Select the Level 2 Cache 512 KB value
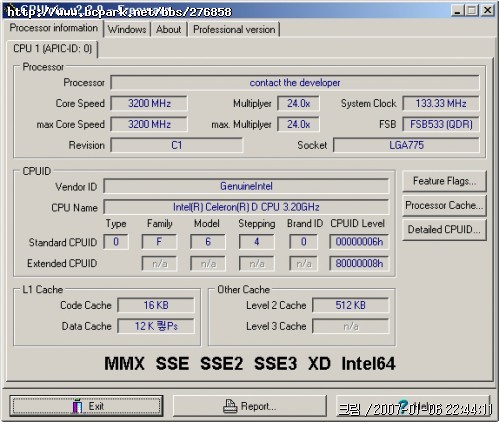Viewport: 500px width, 422px height. tap(351, 305)
